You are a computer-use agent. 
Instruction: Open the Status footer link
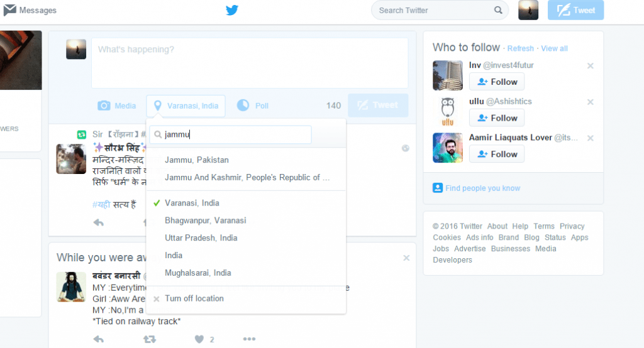555,237
